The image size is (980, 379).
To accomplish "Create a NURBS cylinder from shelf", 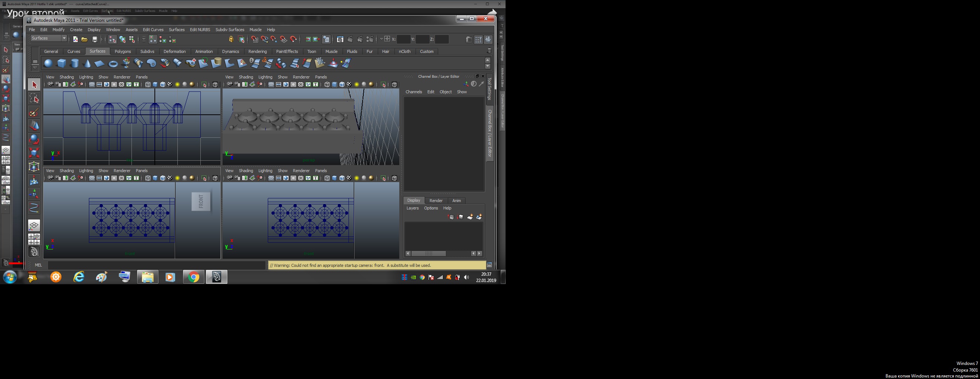I will point(75,63).
